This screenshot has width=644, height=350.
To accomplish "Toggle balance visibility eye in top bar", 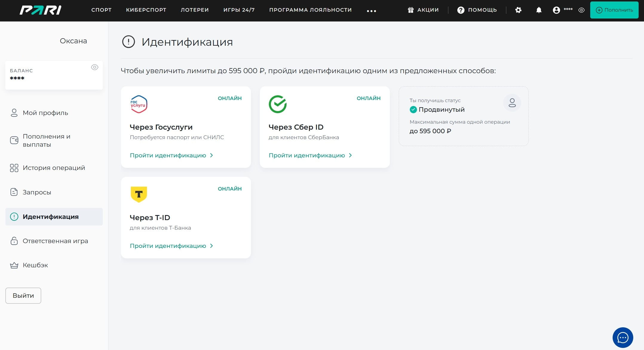I will click(581, 10).
